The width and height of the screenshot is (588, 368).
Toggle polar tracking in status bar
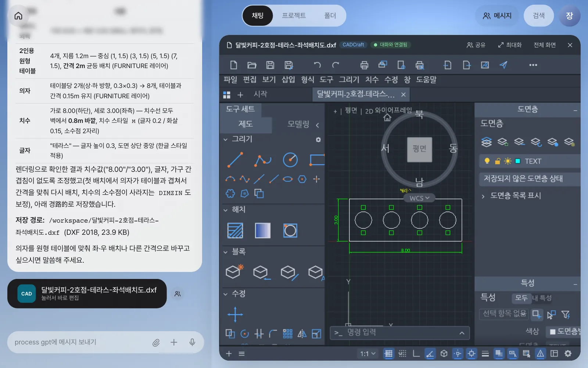[430, 354]
